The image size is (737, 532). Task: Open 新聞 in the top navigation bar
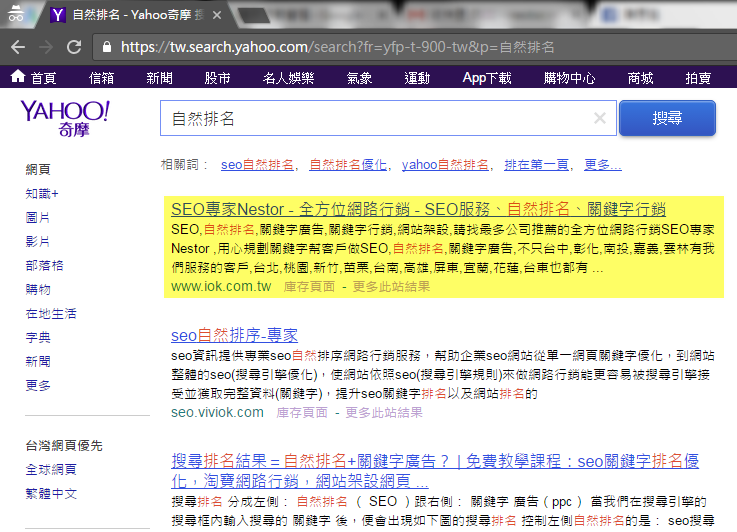159,78
